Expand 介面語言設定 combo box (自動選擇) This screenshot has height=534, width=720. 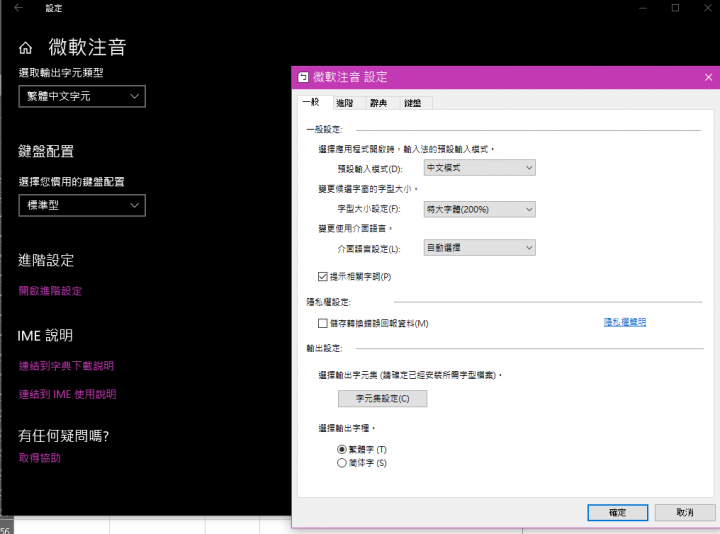(479, 248)
